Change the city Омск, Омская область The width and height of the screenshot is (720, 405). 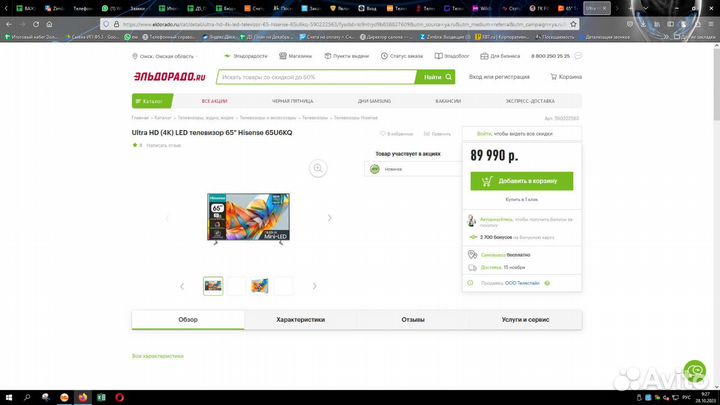163,56
